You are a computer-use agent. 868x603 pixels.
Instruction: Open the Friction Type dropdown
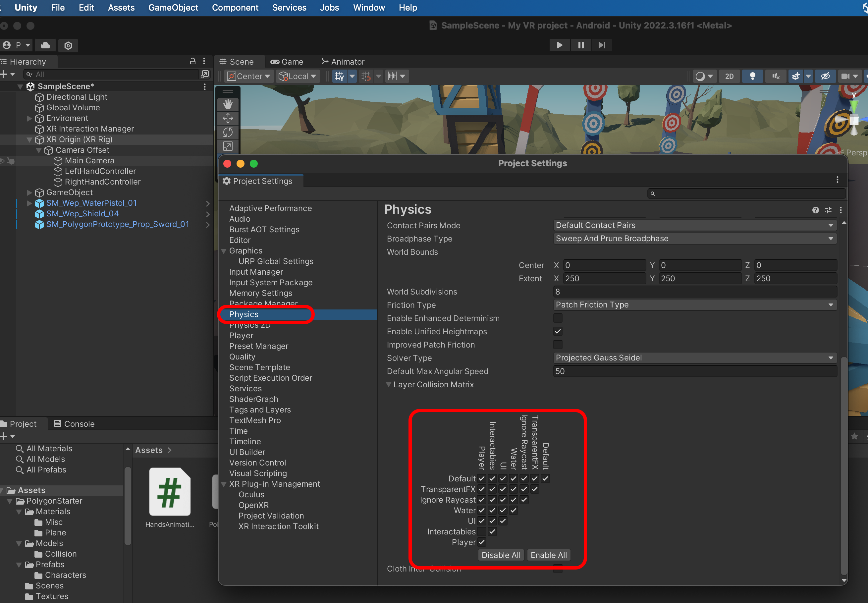[x=694, y=305]
